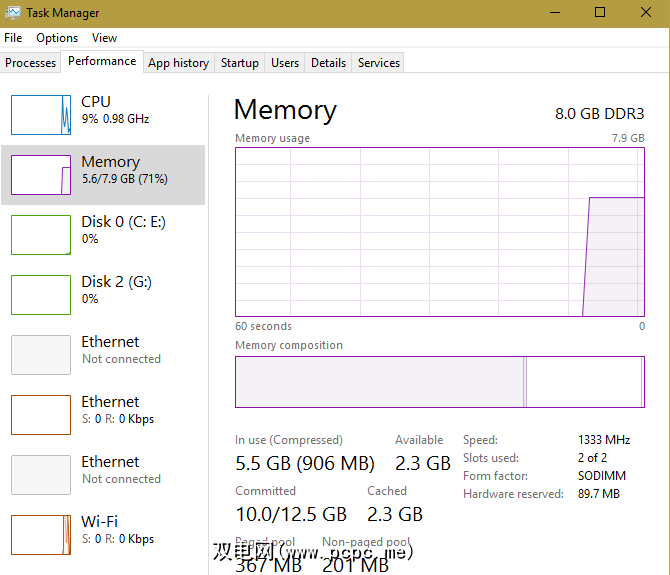
Task: Switch to the Processes tab
Action: [31, 63]
